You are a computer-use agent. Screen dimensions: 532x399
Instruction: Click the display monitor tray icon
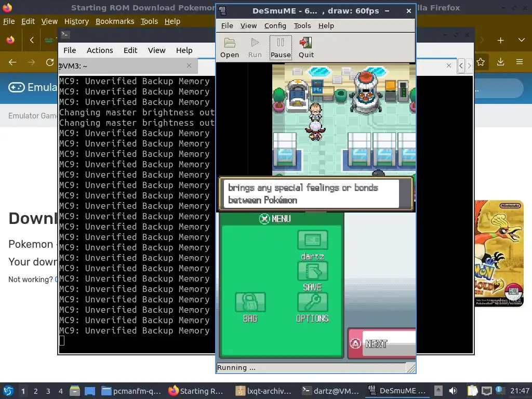(486, 391)
